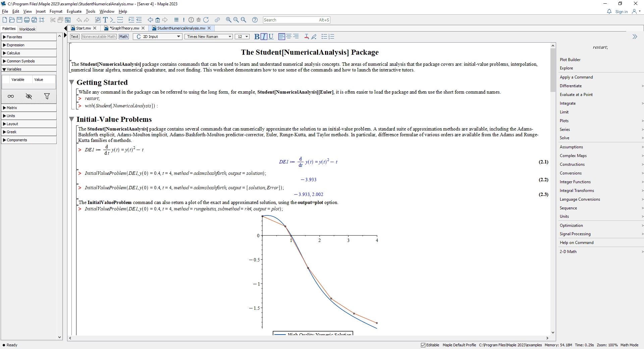
Task: Click Explore in context panel
Action: coord(566,68)
